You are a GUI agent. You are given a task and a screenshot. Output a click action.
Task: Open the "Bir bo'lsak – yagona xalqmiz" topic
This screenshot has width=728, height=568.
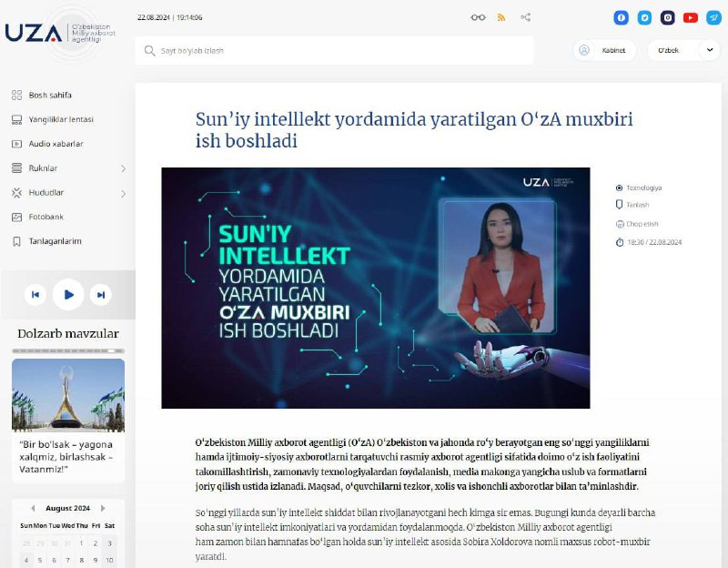click(66, 457)
